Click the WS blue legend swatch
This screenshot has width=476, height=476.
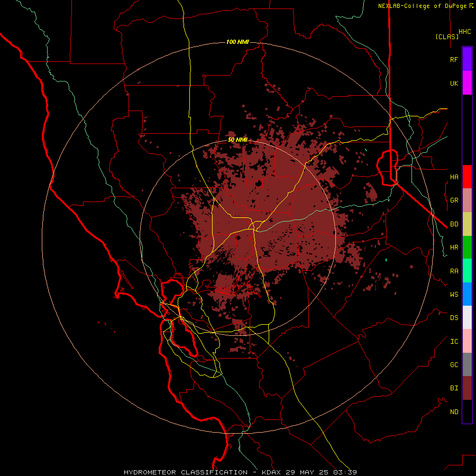[467, 294]
